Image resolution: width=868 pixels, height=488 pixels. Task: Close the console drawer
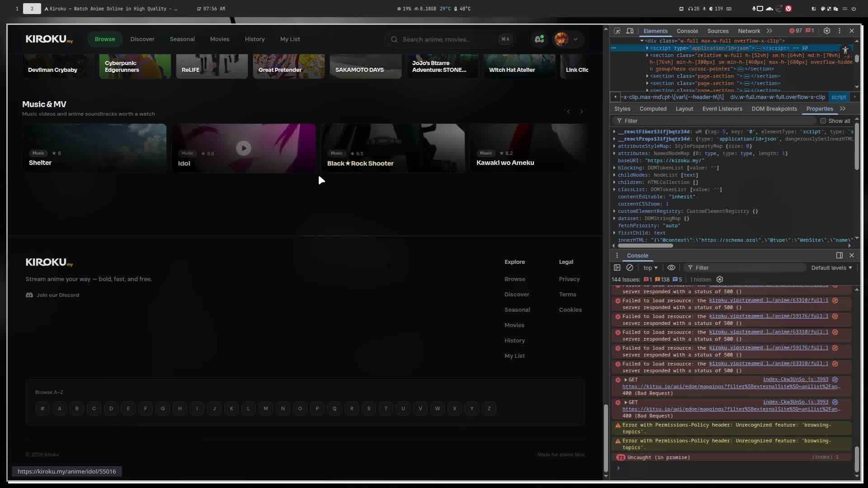coord(852,255)
